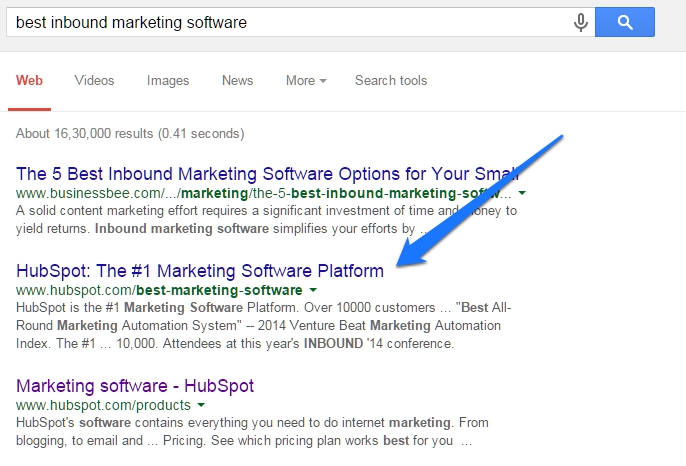
Task: Switch to the Images tab
Action: [x=168, y=81]
